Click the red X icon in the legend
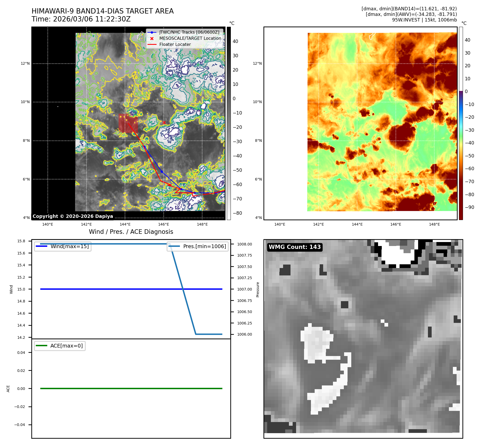Screen dimensions: 481x448 [x=152, y=38]
